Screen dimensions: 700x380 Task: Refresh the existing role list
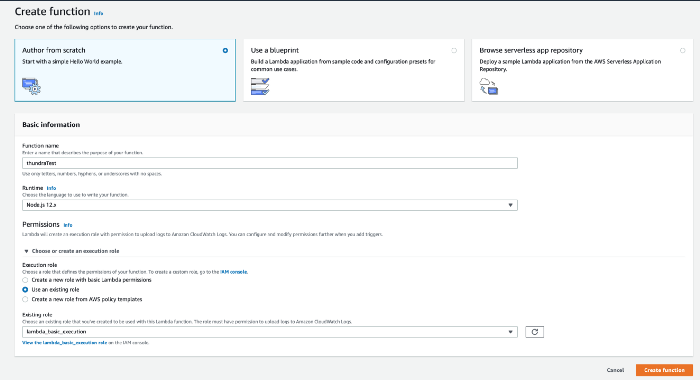click(534, 332)
